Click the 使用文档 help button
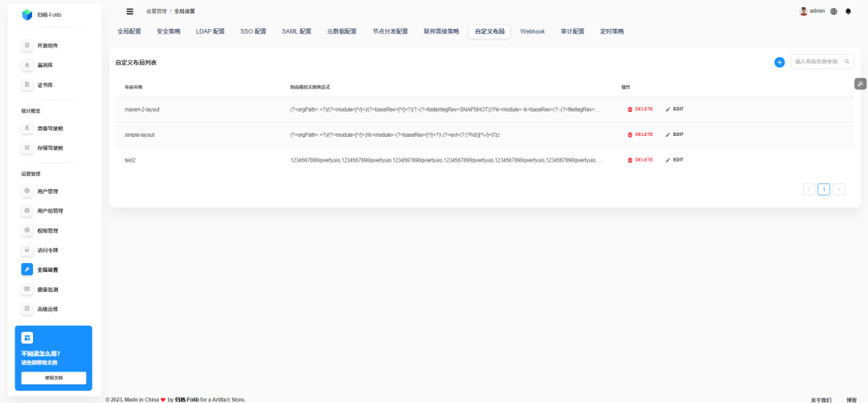Viewport: 868px width, 403px height. coord(54,378)
